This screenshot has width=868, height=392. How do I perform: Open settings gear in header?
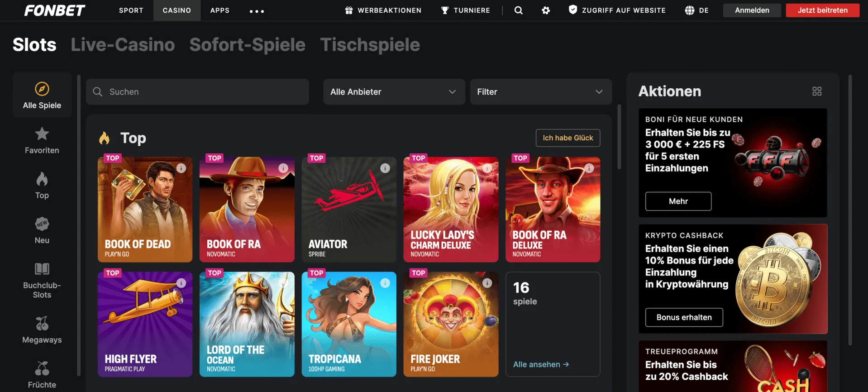546,10
